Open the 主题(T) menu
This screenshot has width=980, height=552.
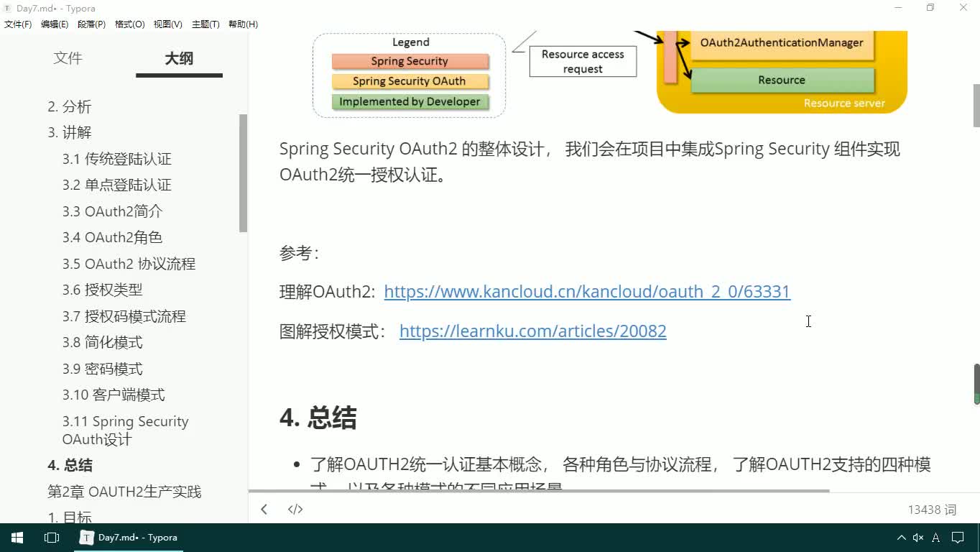(205, 24)
